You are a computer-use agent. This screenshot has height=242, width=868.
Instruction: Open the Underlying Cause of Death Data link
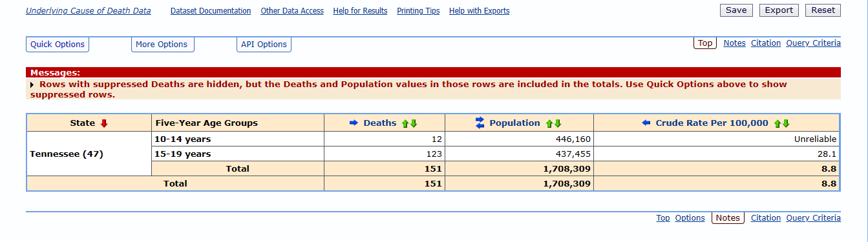point(89,11)
